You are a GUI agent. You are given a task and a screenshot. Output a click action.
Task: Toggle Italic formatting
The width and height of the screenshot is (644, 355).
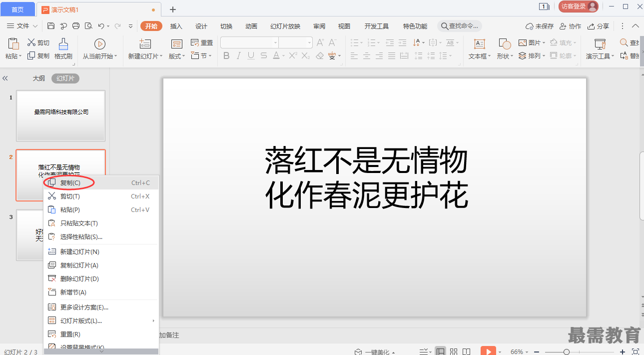(x=239, y=56)
